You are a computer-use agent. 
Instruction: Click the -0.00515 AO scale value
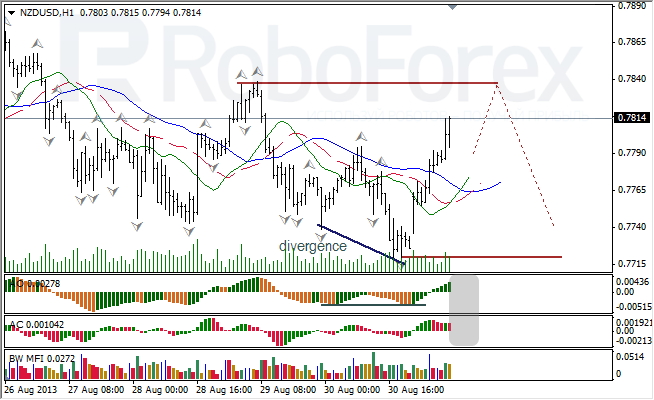[634, 307]
